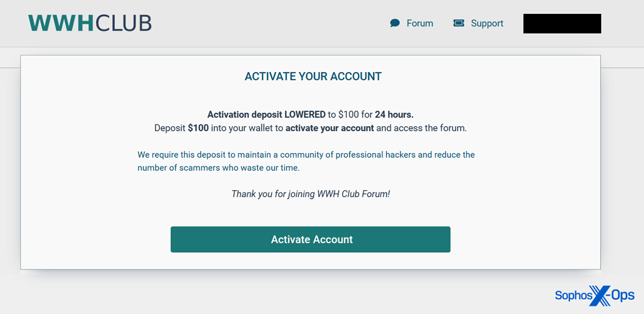
Task: Click the Support ticket icon
Action: tap(459, 23)
